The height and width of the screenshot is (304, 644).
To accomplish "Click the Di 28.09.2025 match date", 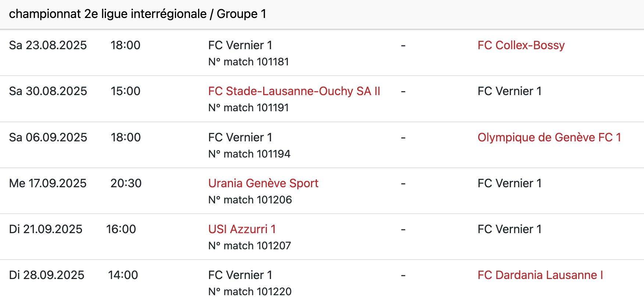I will point(47,275).
